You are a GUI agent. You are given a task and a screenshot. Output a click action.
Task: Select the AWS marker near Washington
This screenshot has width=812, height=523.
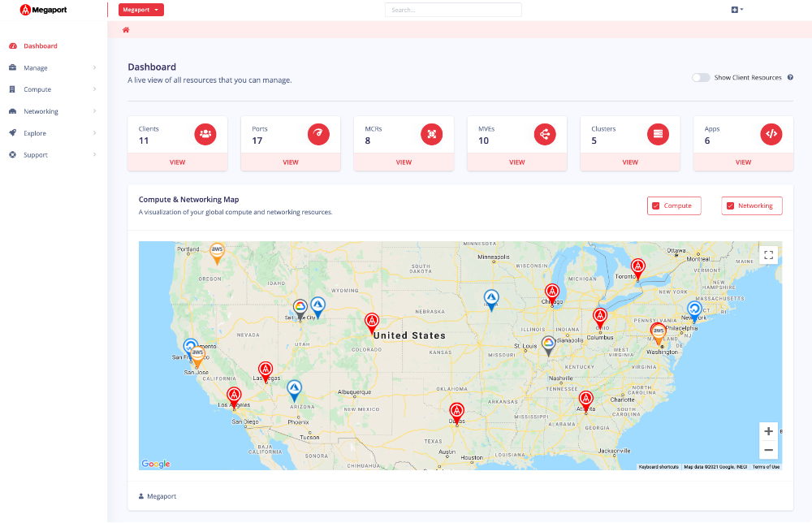point(659,334)
